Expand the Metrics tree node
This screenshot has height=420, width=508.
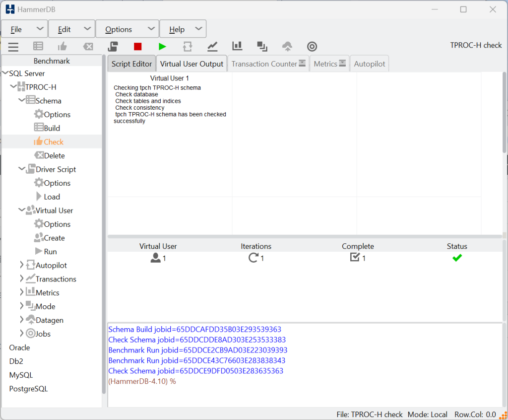22,292
